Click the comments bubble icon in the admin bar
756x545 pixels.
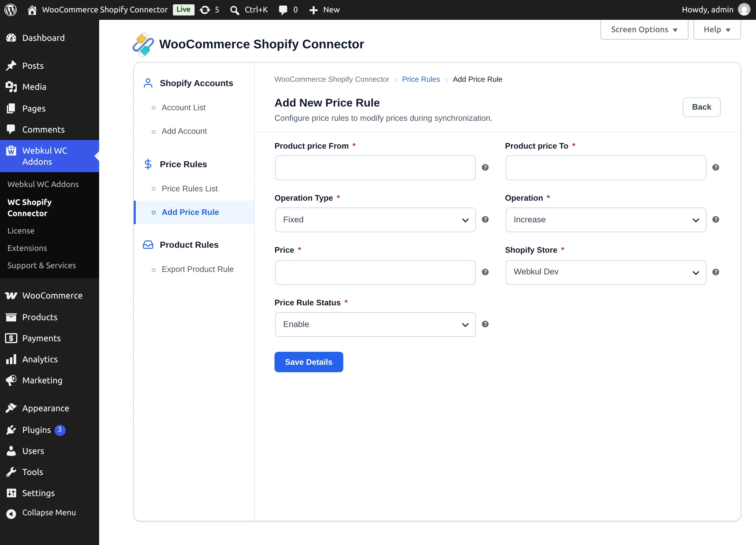[x=283, y=10]
